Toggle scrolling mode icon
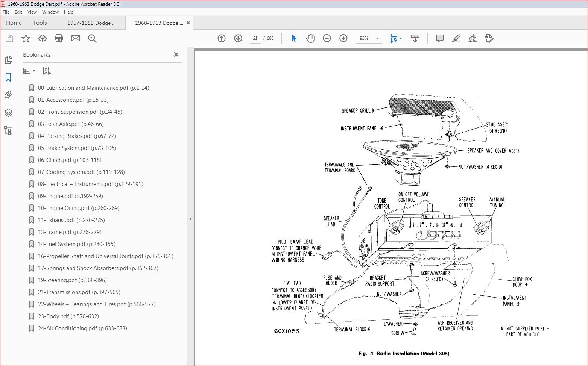This screenshot has height=366, width=588. (x=415, y=38)
